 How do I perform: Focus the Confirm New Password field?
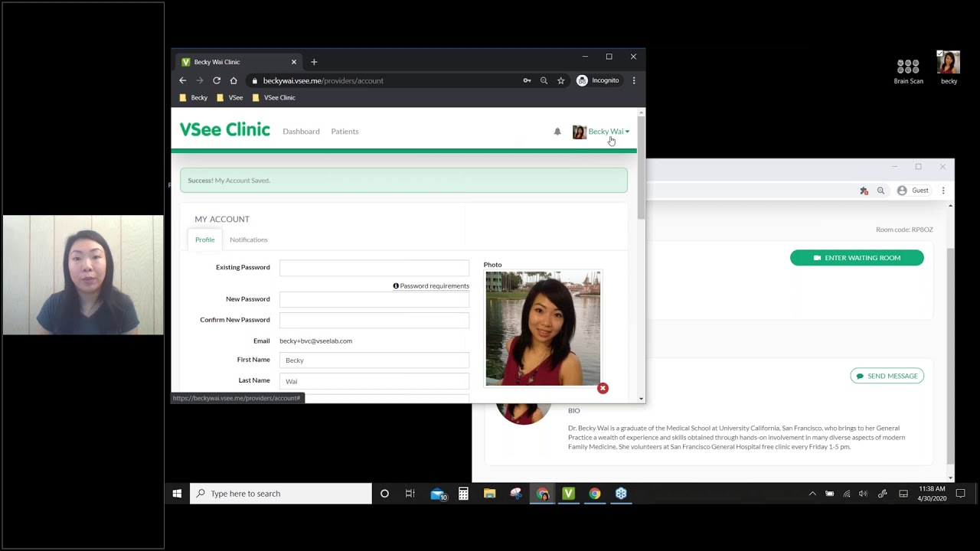[x=374, y=320]
